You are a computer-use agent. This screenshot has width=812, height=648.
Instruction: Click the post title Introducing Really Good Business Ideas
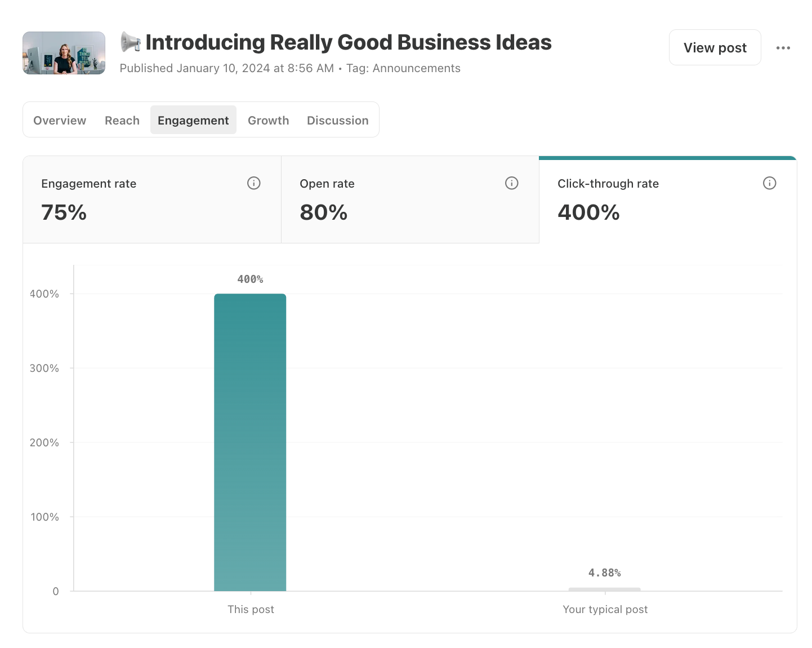coord(349,42)
